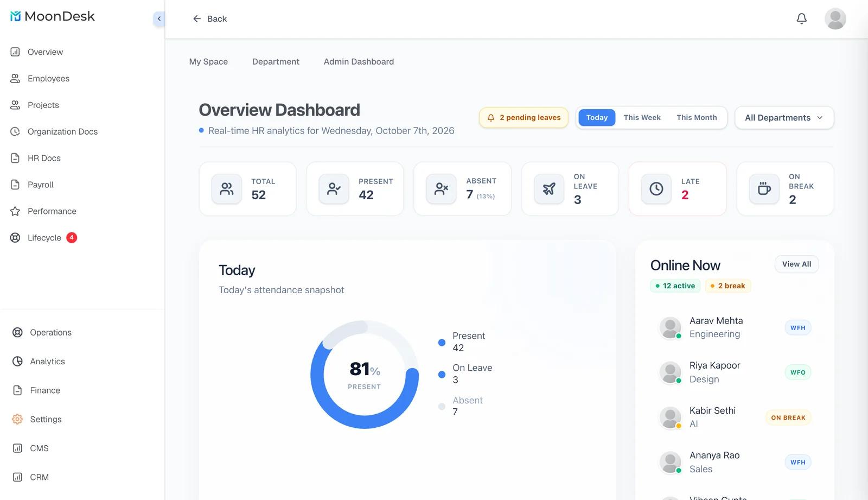Switch to the Department tab

pyautogui.click(x=276, y=62)
